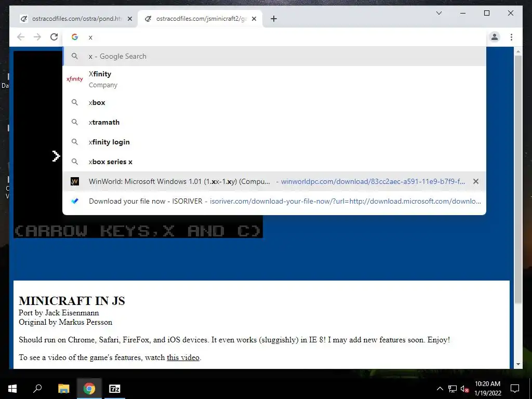Click the Google logo in address bar

pyautogui.click(x=75, y=37)
